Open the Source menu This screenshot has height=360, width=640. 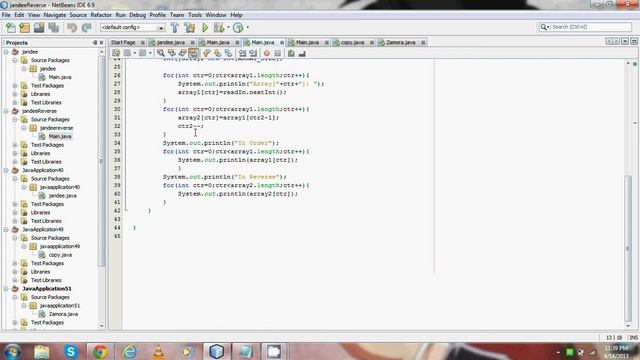pyautogui.click(x=78, y=15)
